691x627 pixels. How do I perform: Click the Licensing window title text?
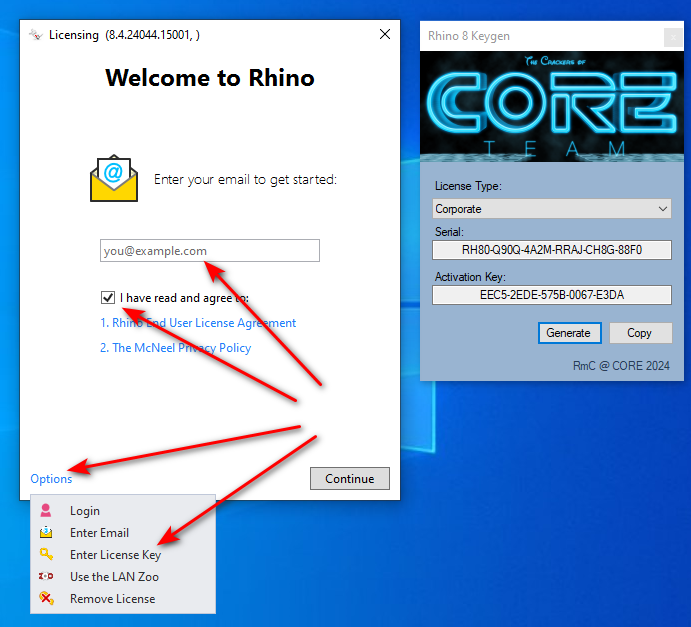124,35
